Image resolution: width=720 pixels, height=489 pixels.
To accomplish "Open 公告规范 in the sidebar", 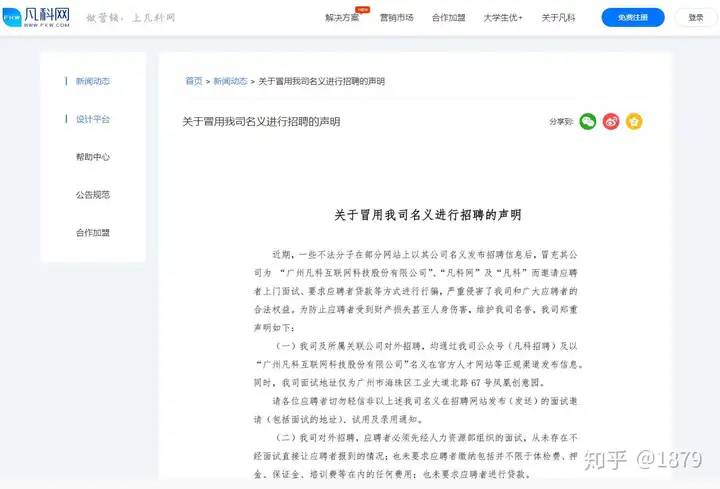I will click(93, 195).
